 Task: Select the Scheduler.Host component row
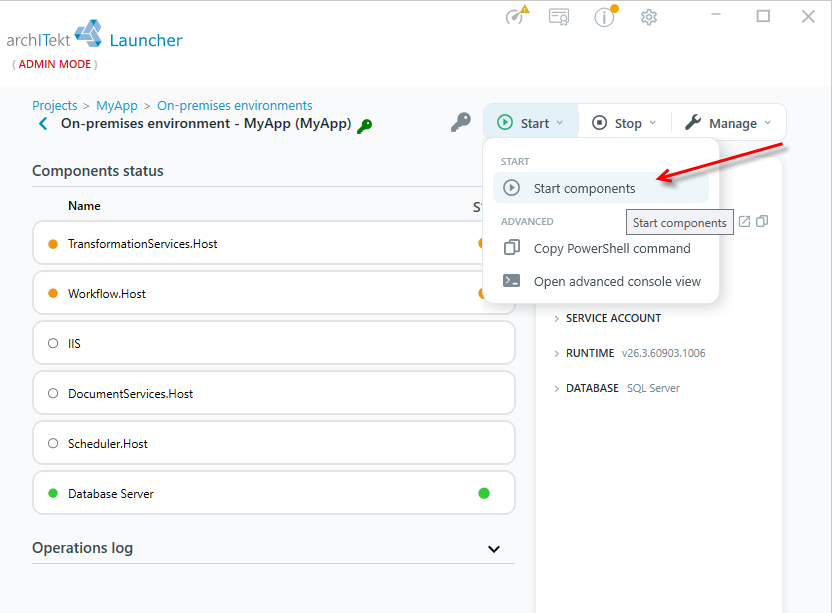pyautogui.click(x=274, y=443)
